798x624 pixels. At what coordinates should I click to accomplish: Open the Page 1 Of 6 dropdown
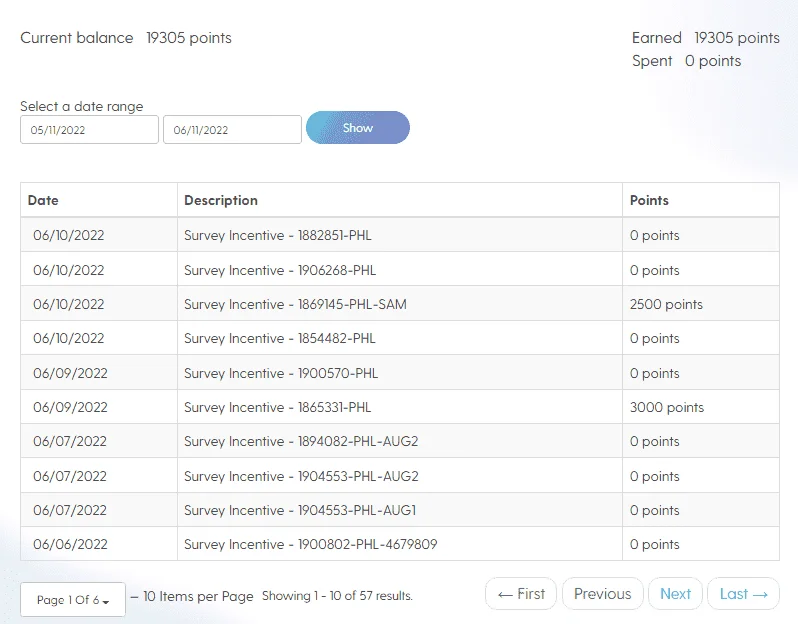[x=73, y=600]
